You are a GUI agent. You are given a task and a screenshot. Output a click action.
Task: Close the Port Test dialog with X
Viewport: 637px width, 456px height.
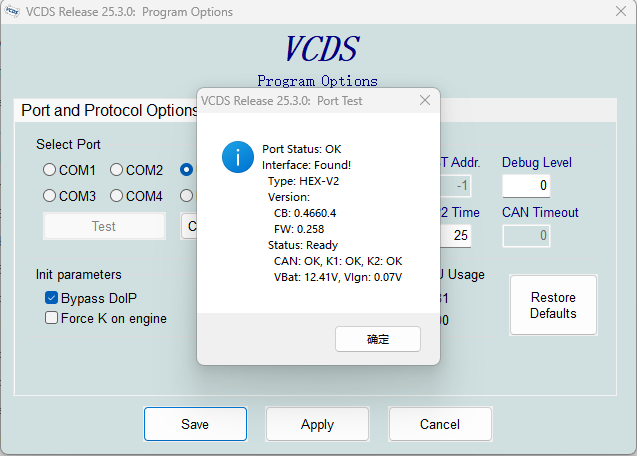click(425, 100)
